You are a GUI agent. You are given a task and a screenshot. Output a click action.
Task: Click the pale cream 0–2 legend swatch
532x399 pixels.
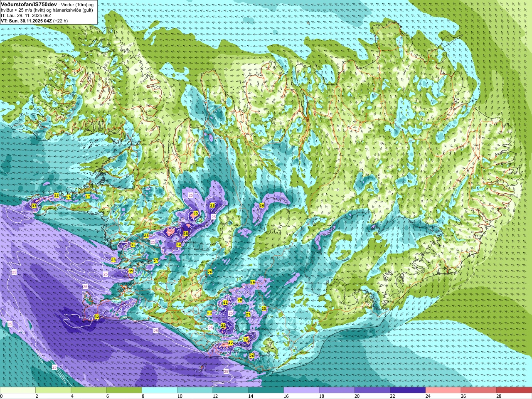coord(18,390)
